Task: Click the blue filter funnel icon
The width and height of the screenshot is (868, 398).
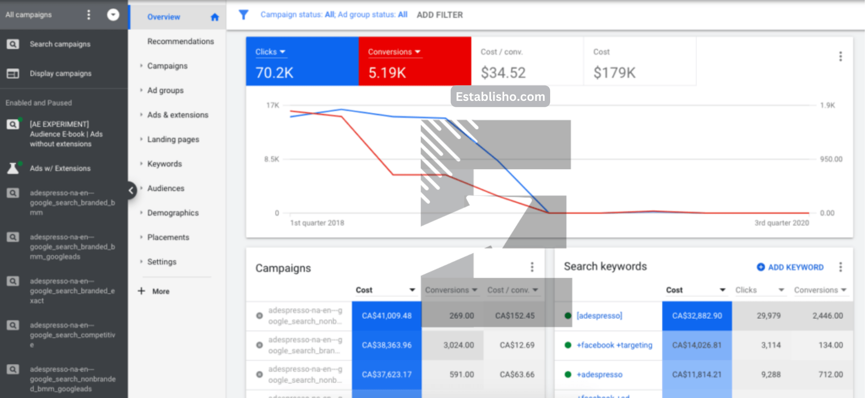Action: click(x=243, y=15)
